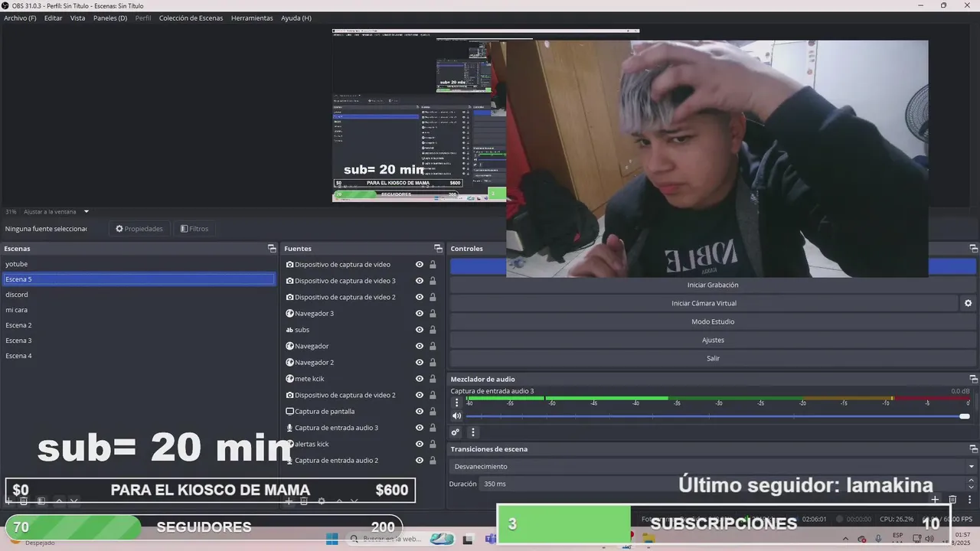The height and width of the screenshot is (551, 980).
Task: Open source Propiedades button
Action: [139, 229]
